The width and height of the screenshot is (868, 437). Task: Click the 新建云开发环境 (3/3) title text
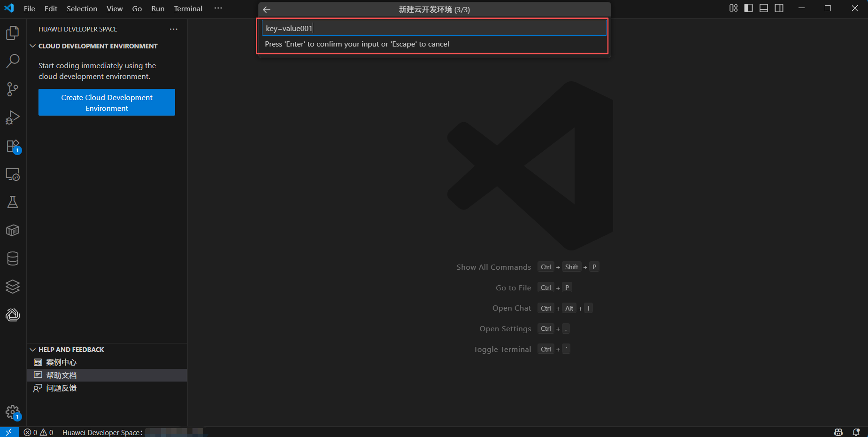tap(434, 9)
